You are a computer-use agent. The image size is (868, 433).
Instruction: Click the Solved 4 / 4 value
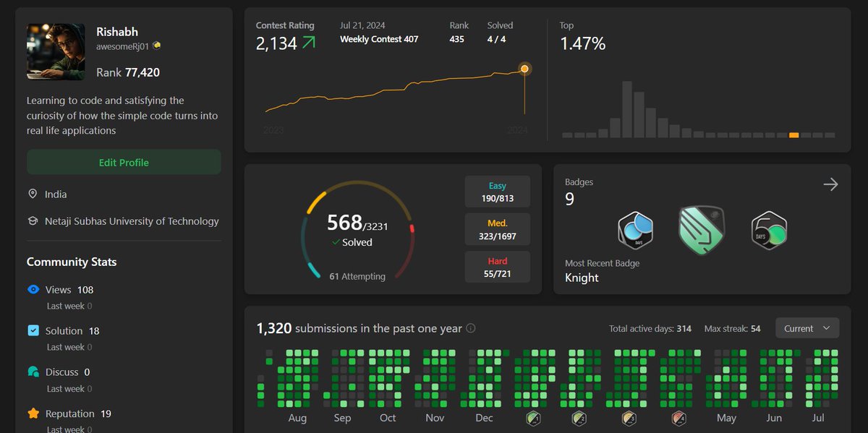497,39
